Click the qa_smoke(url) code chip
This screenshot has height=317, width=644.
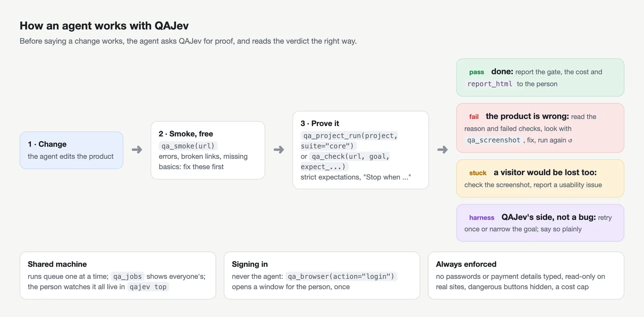pyautogui.click(x=188, y=146)
